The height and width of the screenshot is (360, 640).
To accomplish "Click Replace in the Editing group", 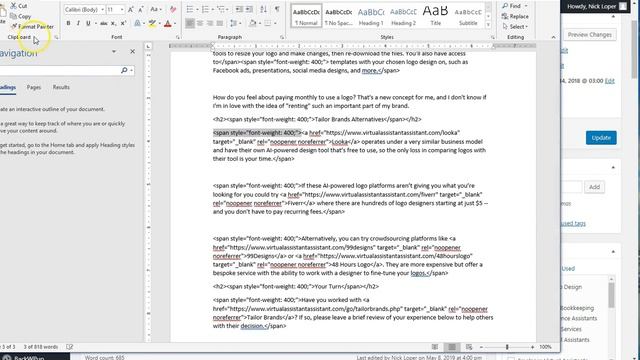I will pyautogui.click(x=516, y=16).
